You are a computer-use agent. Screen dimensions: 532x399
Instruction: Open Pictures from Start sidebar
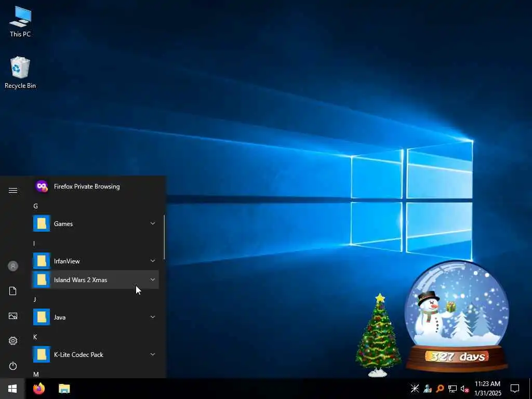(x=13, y=316)
